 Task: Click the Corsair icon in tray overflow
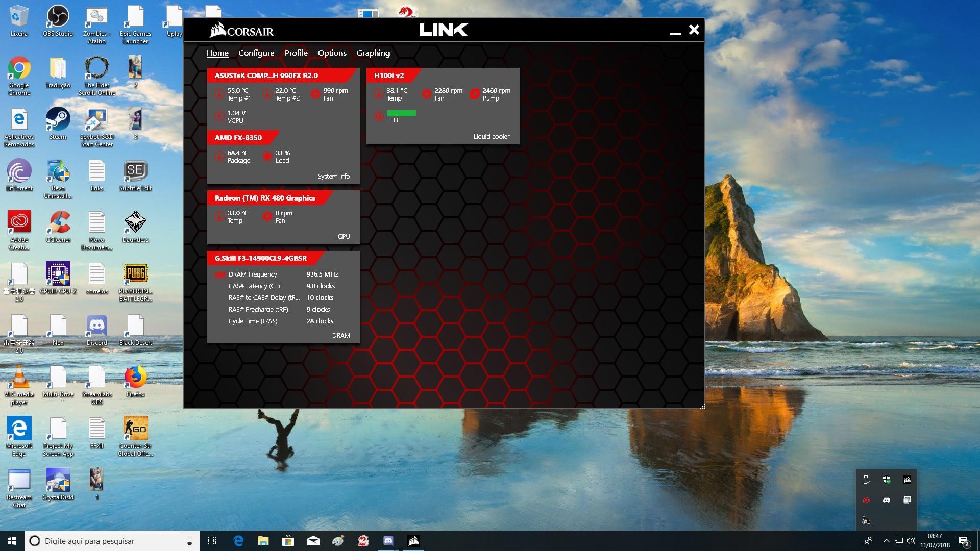(907, 480)
